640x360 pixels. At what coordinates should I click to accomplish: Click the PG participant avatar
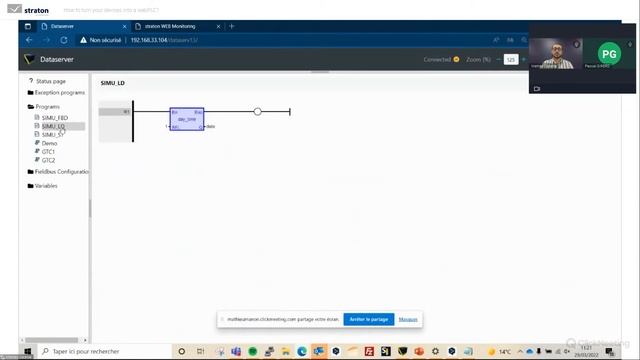pos(609,54)
